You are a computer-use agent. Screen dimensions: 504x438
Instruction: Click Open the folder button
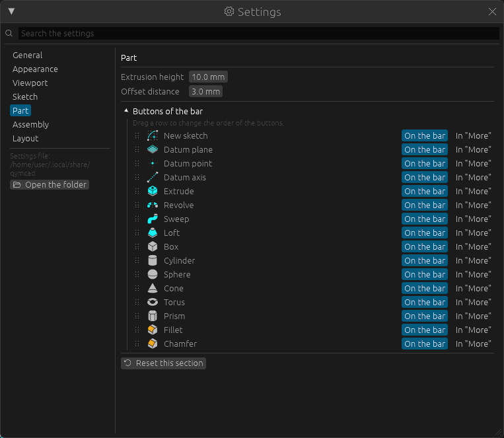[x=50, y=184]
